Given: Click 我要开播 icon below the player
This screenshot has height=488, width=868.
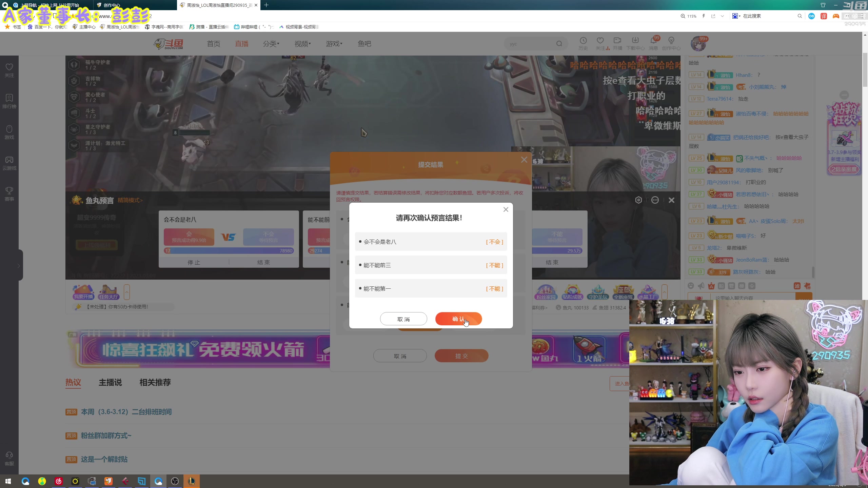Looking at the screenshot, I should (83, 292).
